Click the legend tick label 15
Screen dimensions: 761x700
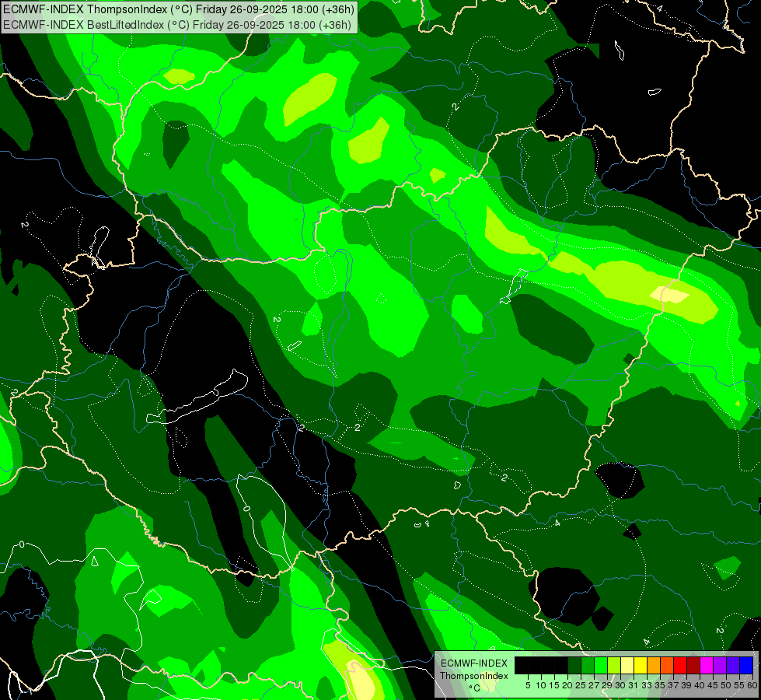coord(554,685)
